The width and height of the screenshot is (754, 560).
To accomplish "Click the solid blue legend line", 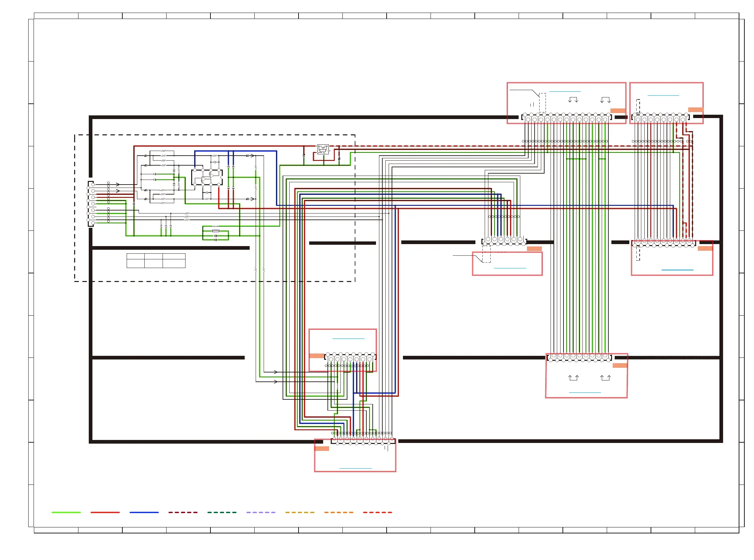I will click(144, 512).
